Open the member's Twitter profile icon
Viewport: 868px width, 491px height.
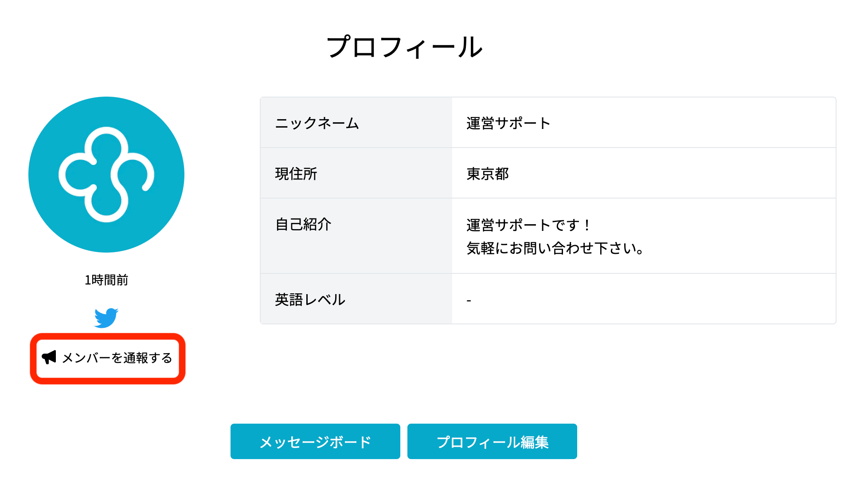[x=106, y=317]
